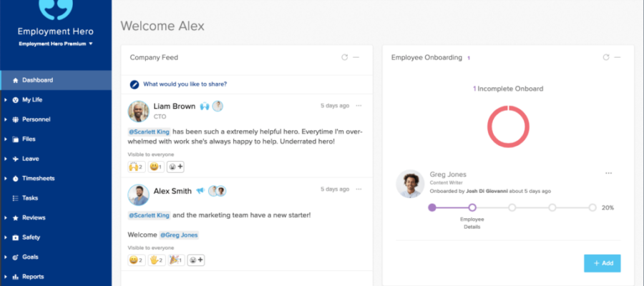Open options menu on Liam Brown's post
This screenshot has height=286, width=644.
click(x=358, y=106)
